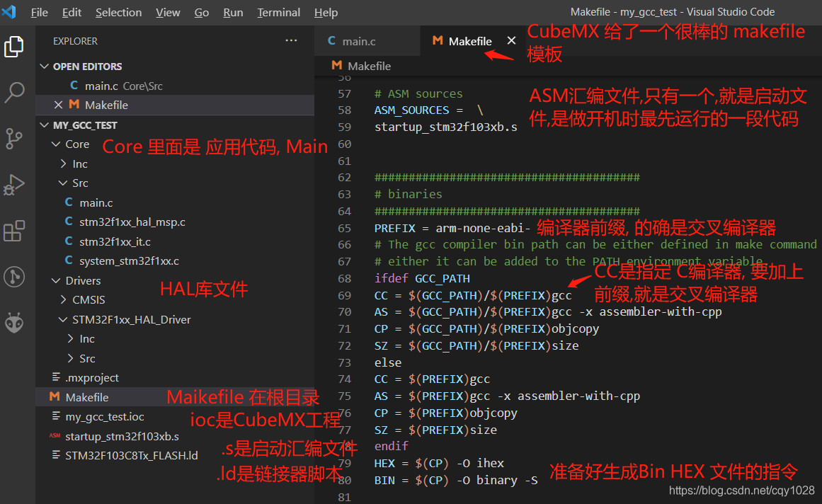The width and height of the screenshot is (822, 504).
Task: Click the C icon of main.c tab
Action: pyautogui.click(x=331, y=40)
